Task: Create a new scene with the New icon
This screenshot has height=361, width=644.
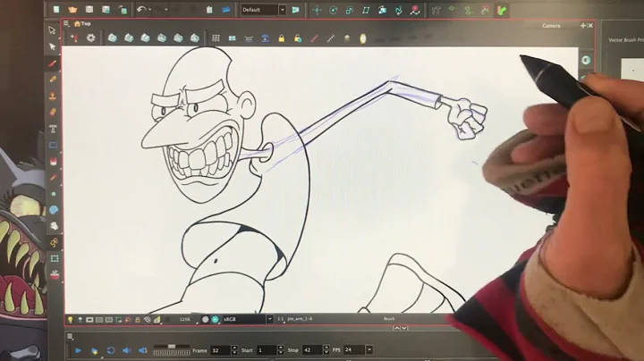Action: click(x=56, y=10)
